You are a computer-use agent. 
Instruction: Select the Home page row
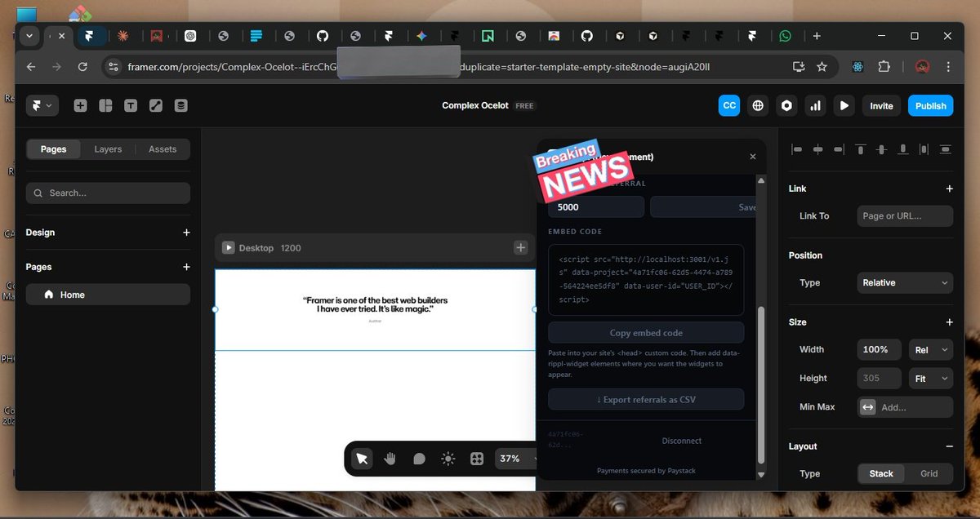pos(108,295)
